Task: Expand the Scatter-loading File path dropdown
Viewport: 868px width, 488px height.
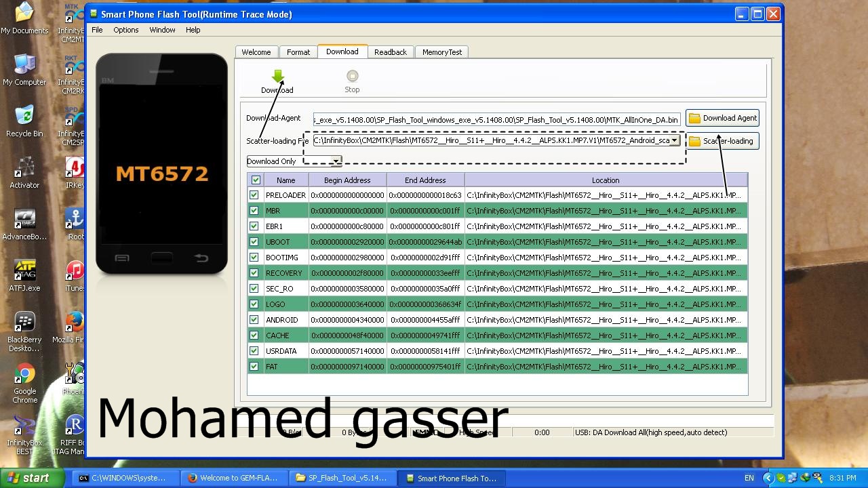Action: coord(675,141)
